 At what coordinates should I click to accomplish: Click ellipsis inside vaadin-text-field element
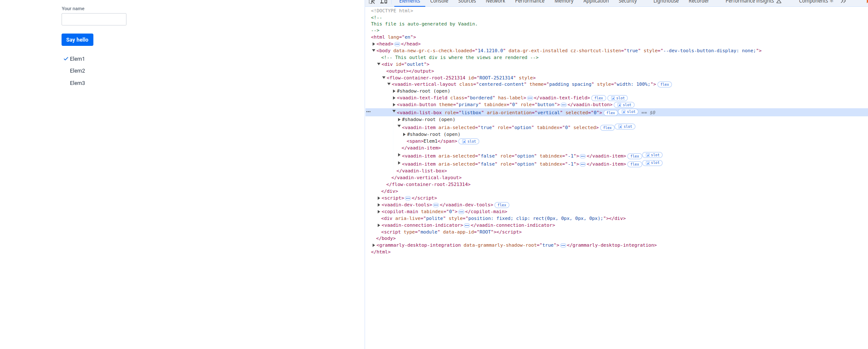[530, 98]
